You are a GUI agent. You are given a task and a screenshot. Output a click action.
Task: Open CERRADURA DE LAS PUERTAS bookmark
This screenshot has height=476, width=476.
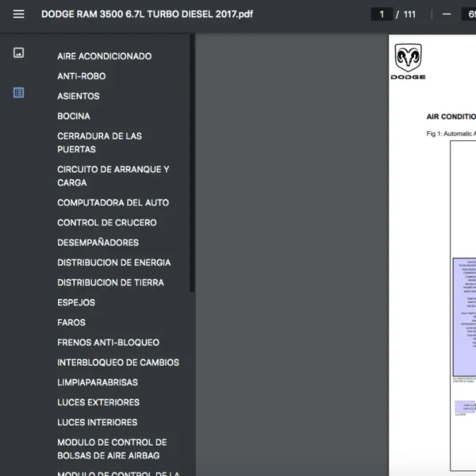coord(99,143)
